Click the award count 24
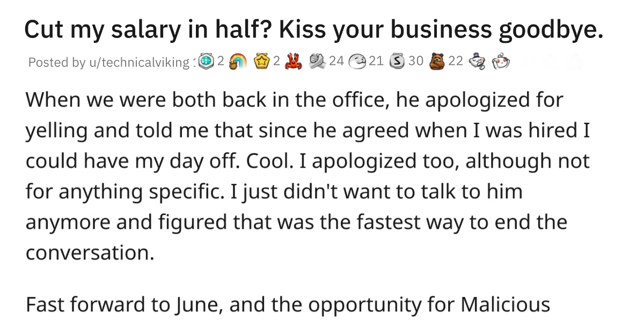The height and width of the screenshot is (336, 644). click(x=336, y=62)
